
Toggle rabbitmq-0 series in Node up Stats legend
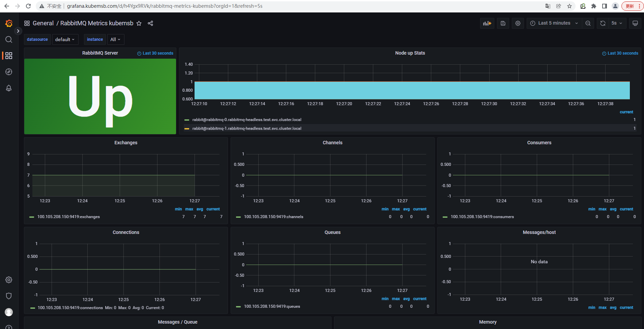(x=247, y=120)
